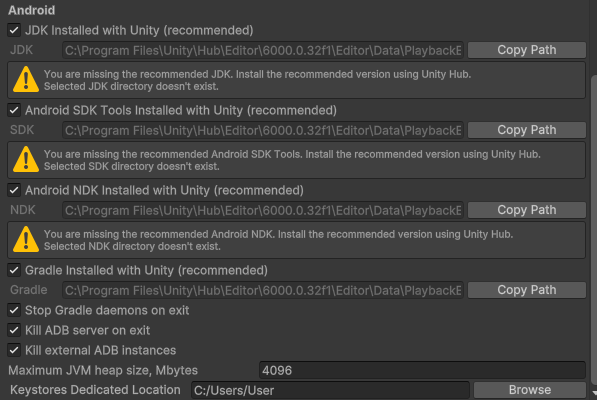Copy the SDK path
This screenshot has height=400, width=597.
pos(527,130)
